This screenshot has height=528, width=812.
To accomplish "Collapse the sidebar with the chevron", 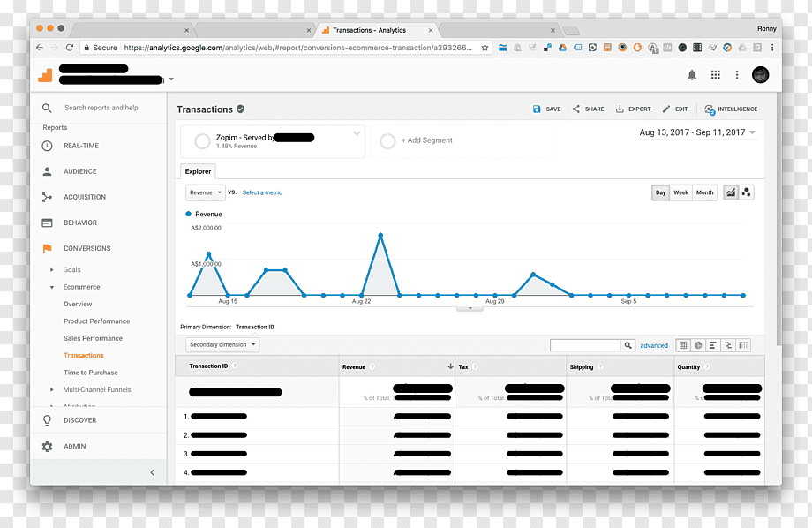I will coord(152,472).
